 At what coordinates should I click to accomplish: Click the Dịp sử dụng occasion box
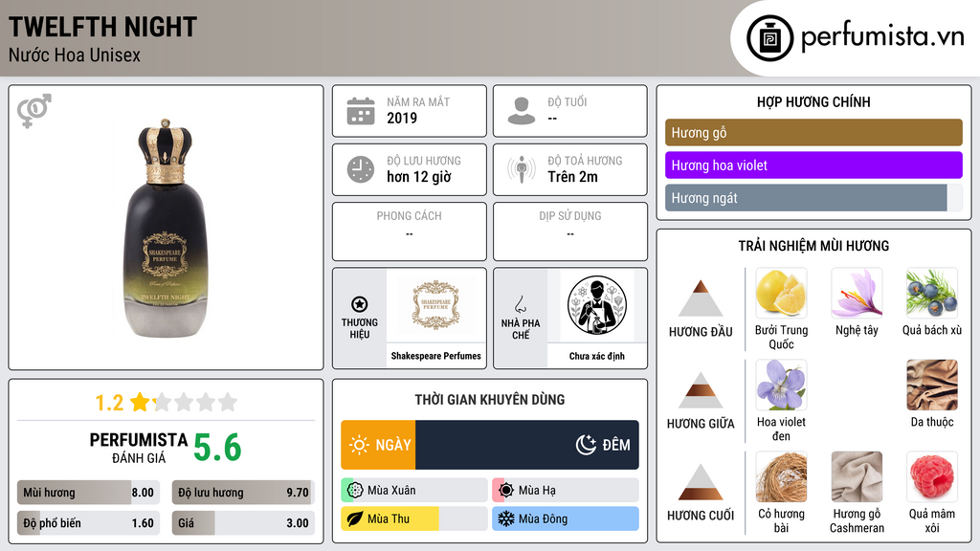pos(570,231)
